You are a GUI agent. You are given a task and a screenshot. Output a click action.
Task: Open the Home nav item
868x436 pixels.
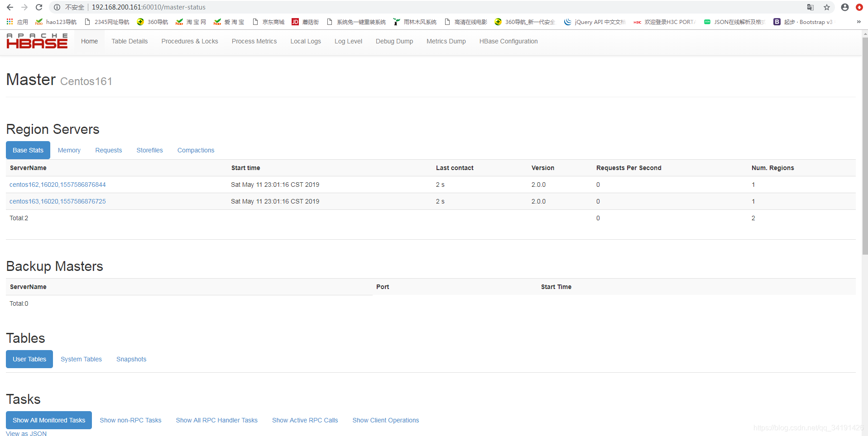click(x=90, y=41)
